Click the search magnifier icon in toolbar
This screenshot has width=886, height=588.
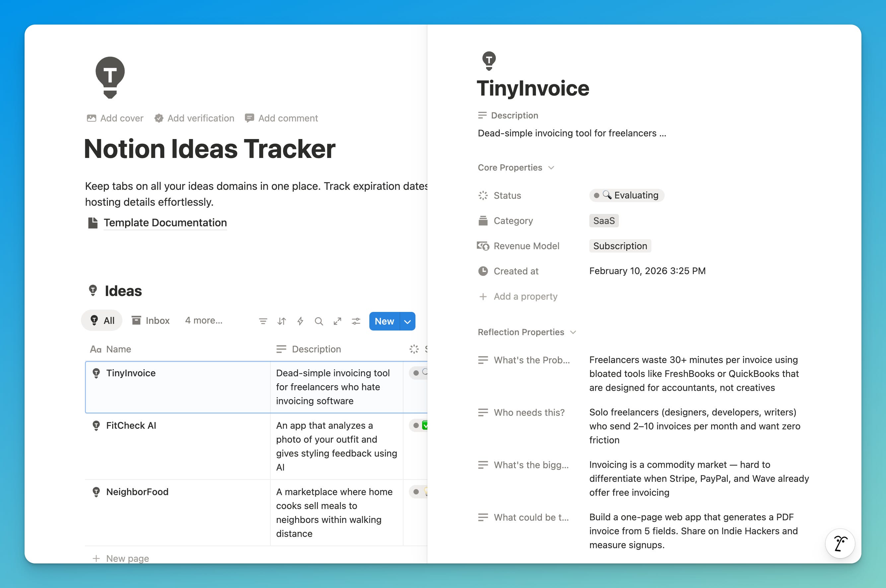click(319, 321)
